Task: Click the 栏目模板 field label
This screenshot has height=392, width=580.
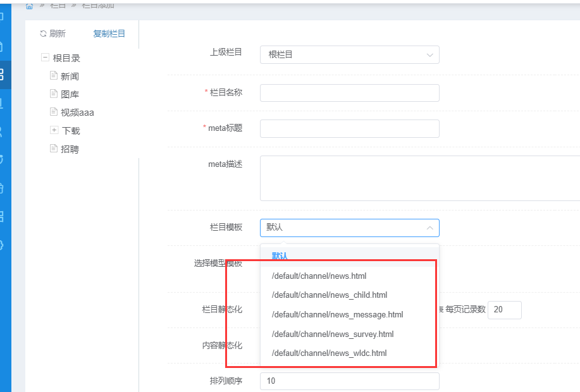Action: click(226, 227)
